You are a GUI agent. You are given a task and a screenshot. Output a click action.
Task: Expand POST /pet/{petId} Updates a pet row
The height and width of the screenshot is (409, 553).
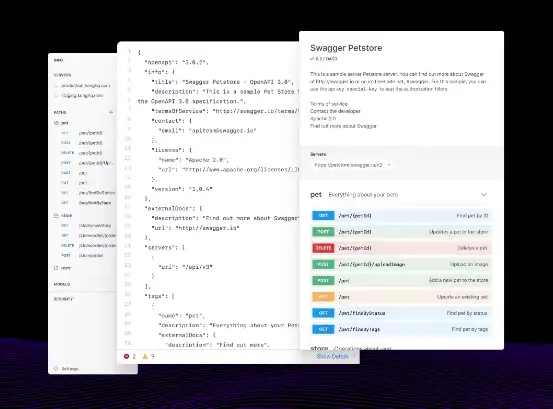point(401,232)
